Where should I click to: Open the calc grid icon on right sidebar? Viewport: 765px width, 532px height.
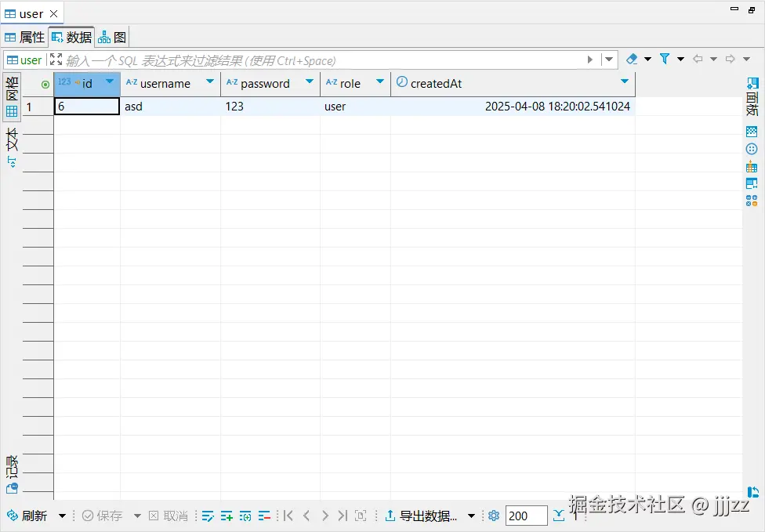(x=752, y=167)
